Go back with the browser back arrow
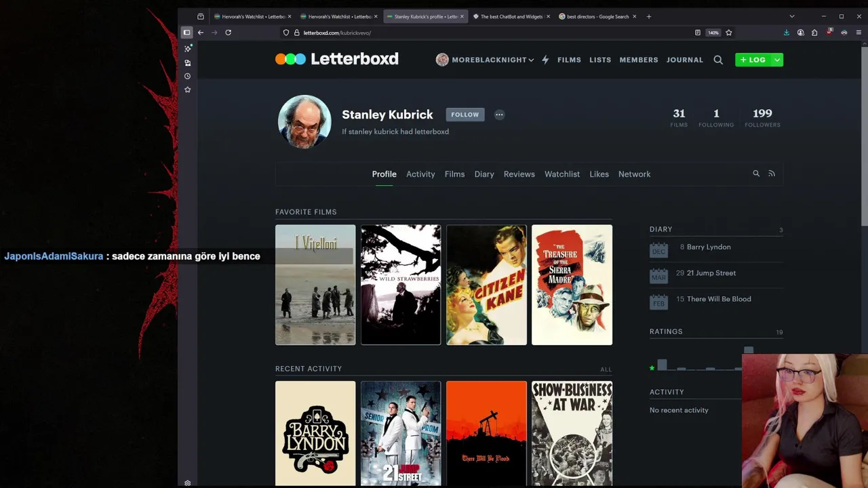The image size is (868, 488). tap(201, 33)
